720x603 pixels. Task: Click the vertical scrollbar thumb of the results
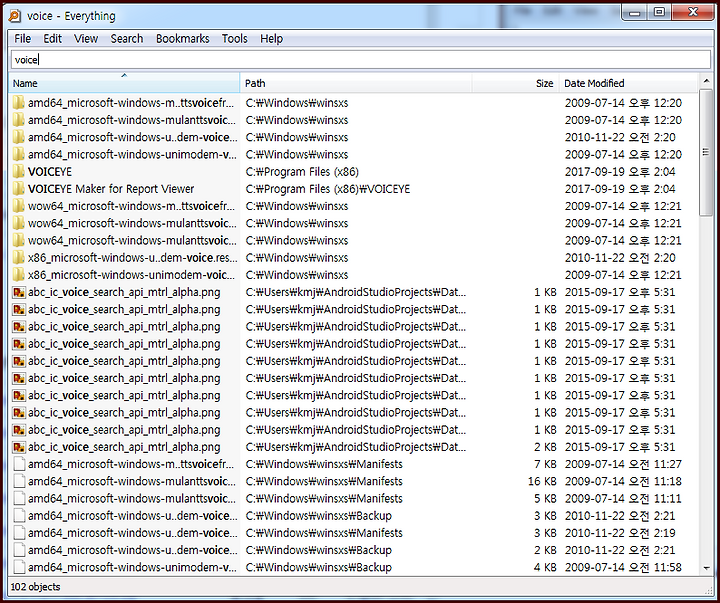(706, 152)
